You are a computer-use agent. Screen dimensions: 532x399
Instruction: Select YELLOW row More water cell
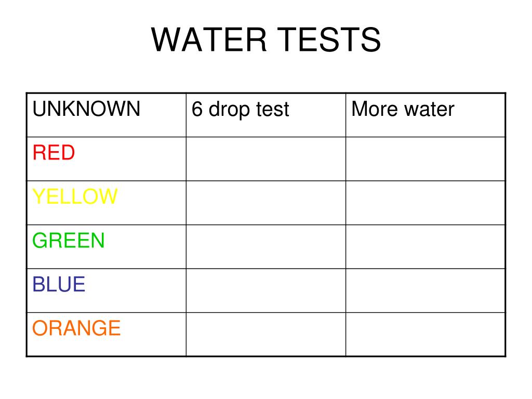pos(425,203)
